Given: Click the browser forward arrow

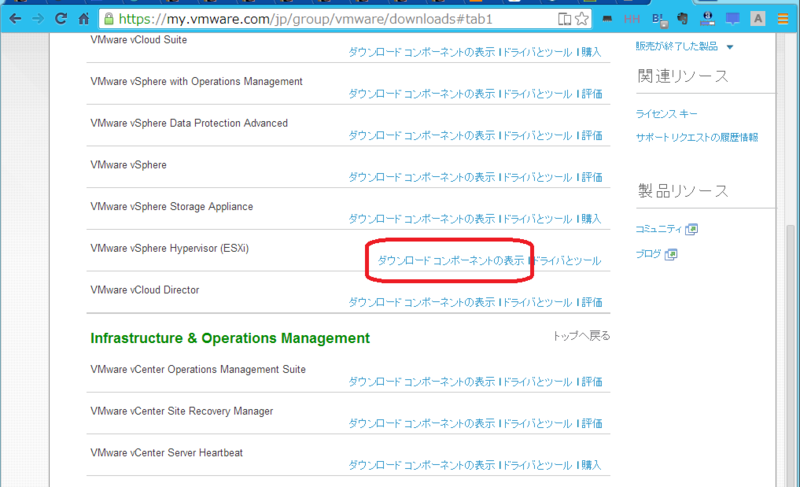Looking at the screenshot, I should (38, 19).
